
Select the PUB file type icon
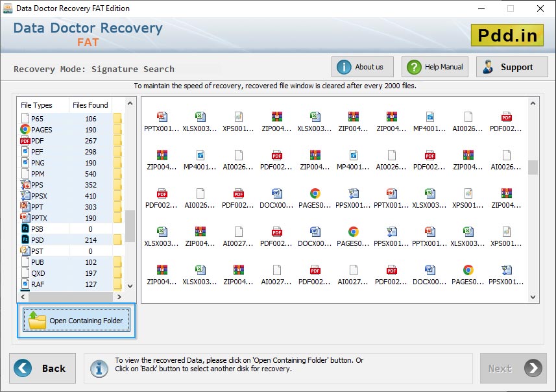coord(25,262)
